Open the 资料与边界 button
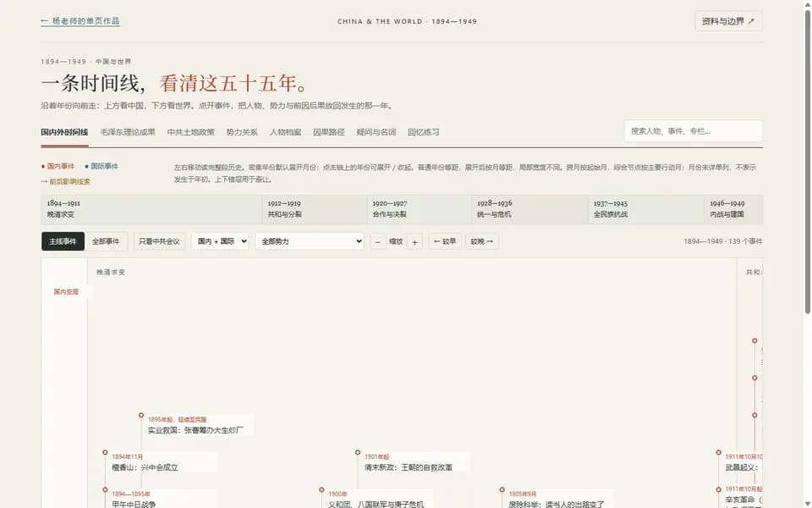This screenshot has width=812, height=508. (x=728, y=21)
